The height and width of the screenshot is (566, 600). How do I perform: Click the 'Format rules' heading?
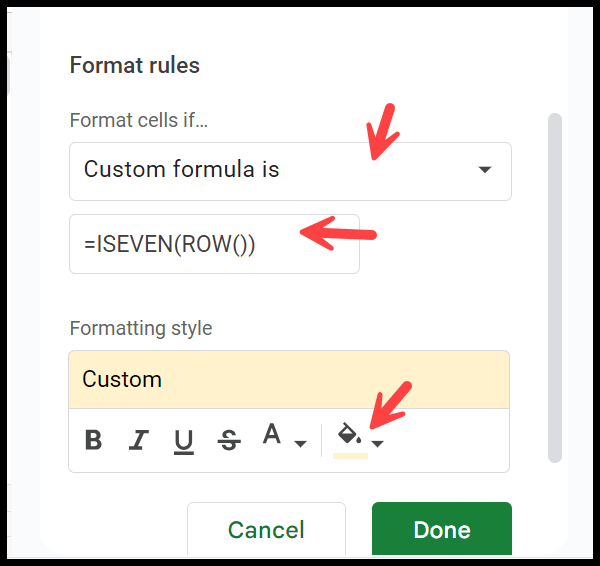(135, 66)
